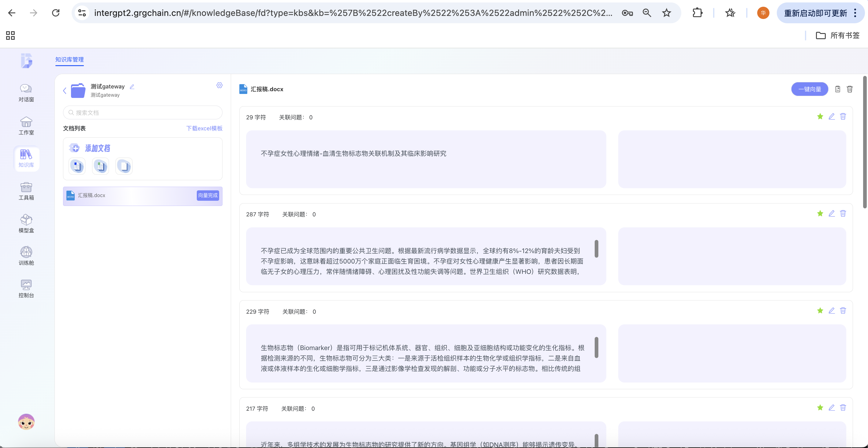
Task: Reload the page in the browser
Action: click(x=56, y=13)
